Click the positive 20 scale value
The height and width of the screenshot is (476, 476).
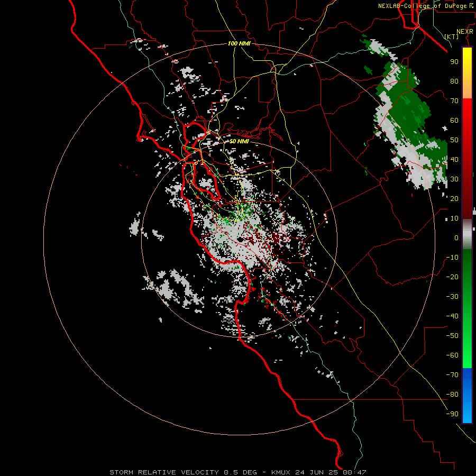454,199
